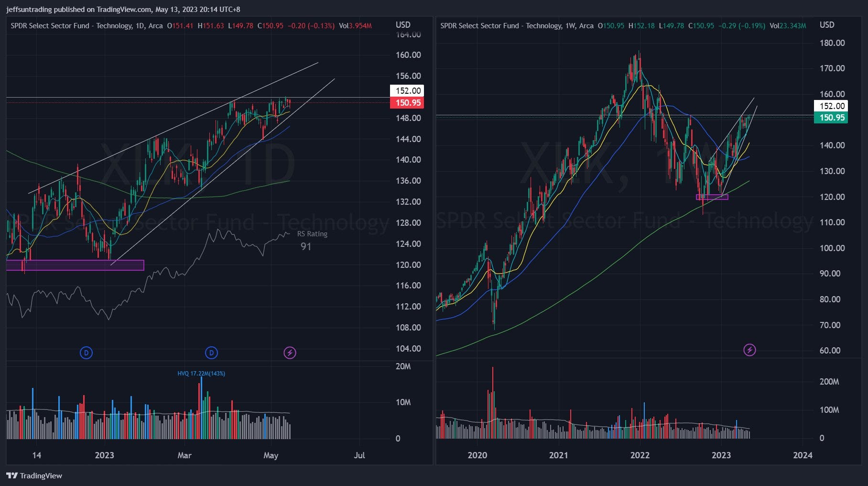Click the RS Rating label

pos(312,234)
